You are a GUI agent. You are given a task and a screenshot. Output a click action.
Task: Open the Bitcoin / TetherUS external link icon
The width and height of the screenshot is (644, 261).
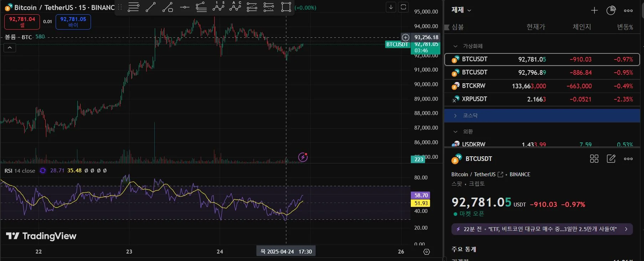tap(500, 174)
